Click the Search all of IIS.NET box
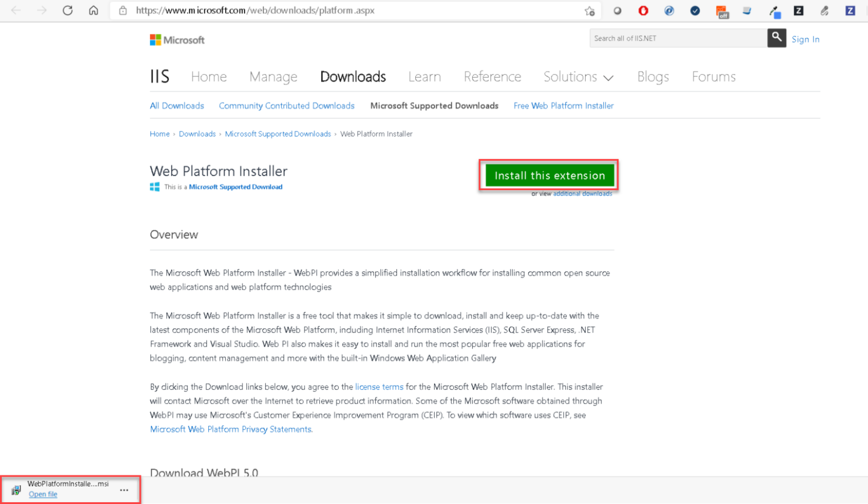 click(678, 38)
